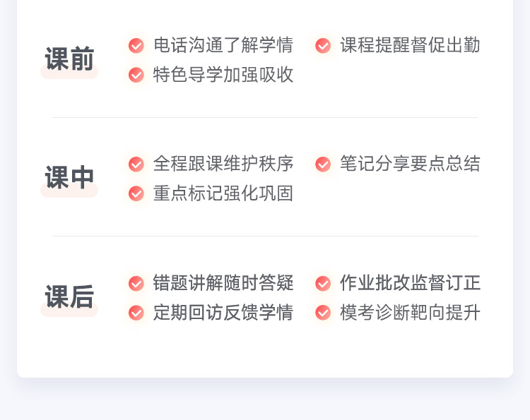Click the 课程提醒督促出勤 text
Screen dimensions: 530x420
[x=410, y=46]
